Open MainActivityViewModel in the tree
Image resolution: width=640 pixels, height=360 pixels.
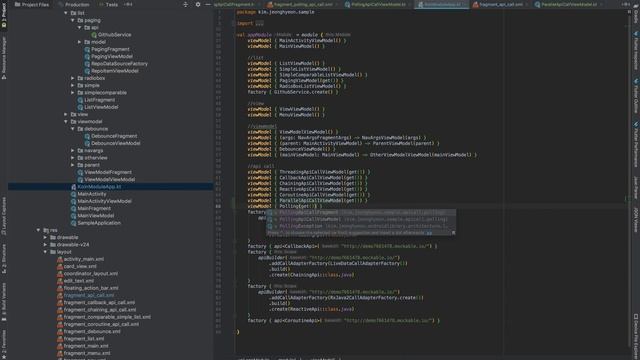tap(101, 201)
